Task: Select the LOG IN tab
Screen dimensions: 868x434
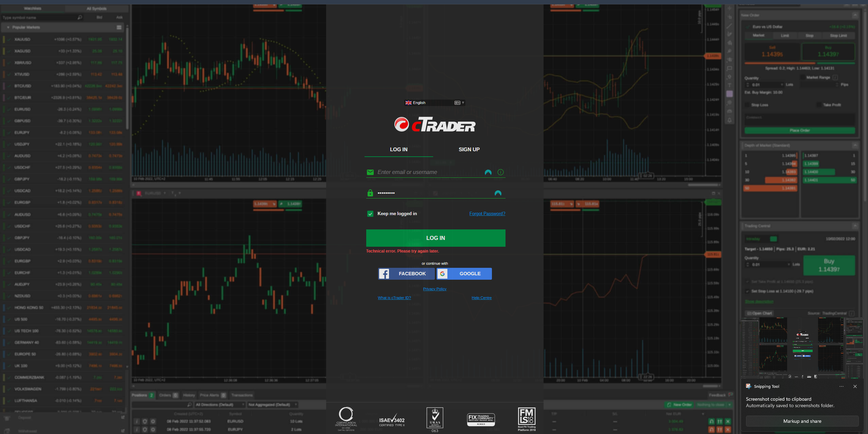Action: 398,150
